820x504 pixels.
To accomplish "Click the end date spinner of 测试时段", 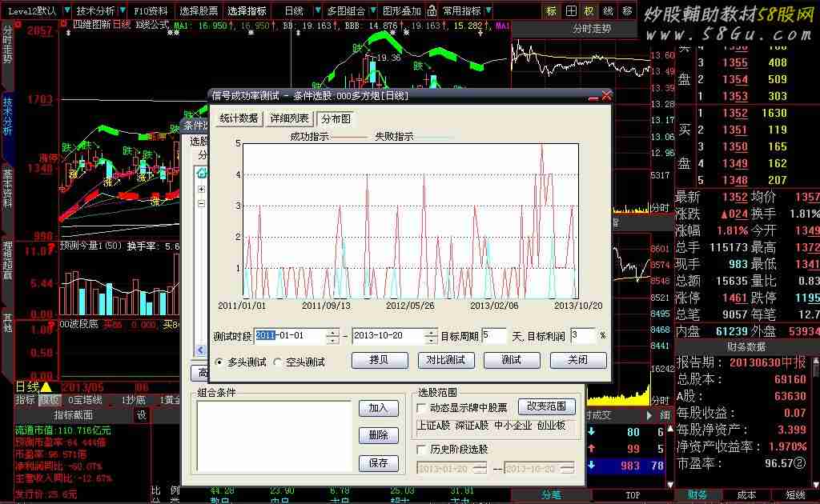I will coord(431,336).
